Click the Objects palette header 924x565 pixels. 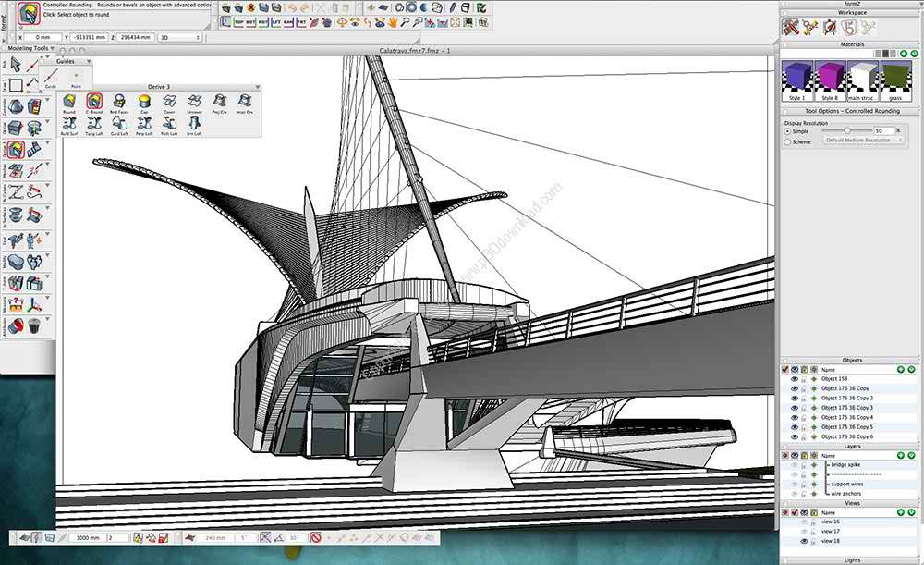pos(852,360)
